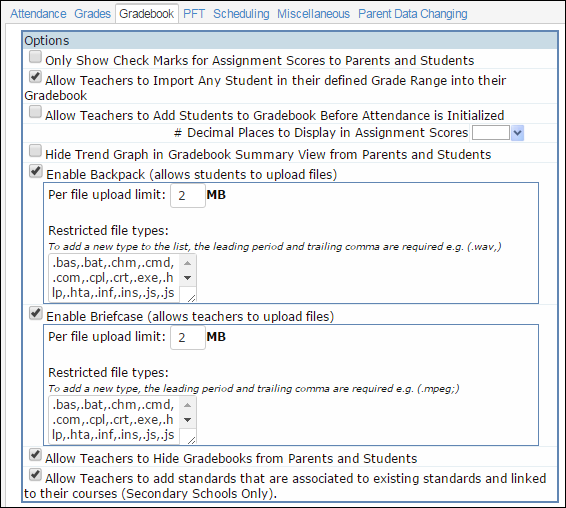Click Briefcase 'Restricted file types:' label
The height and width of the screenshot is (508, 566).
[108, 372]
